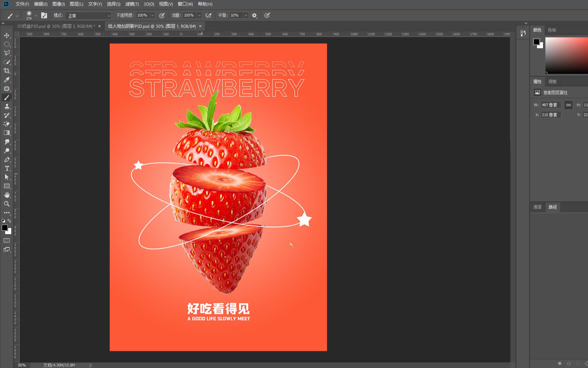Viewport: 588px width, 368px height.
Task: Toggle width and height link in Properties
Action: 568,105
